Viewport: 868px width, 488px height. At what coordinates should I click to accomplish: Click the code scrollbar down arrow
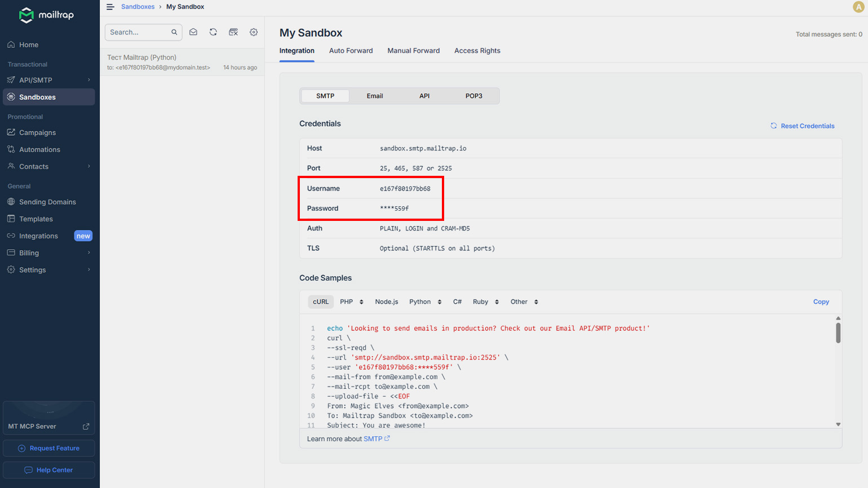(838, 424)
